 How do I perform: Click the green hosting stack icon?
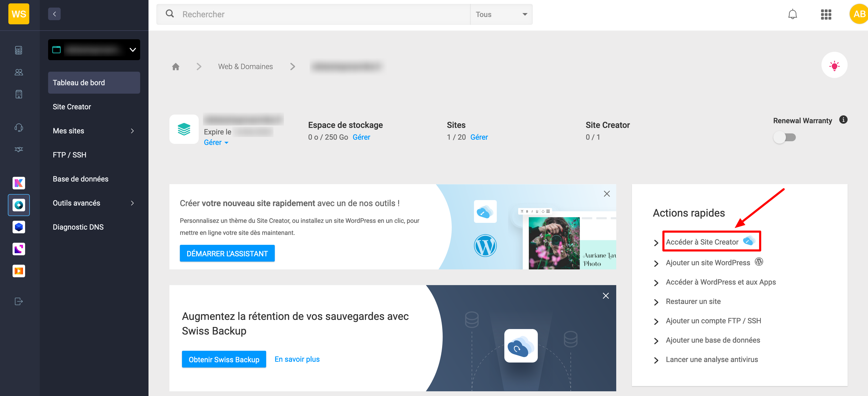184,129
